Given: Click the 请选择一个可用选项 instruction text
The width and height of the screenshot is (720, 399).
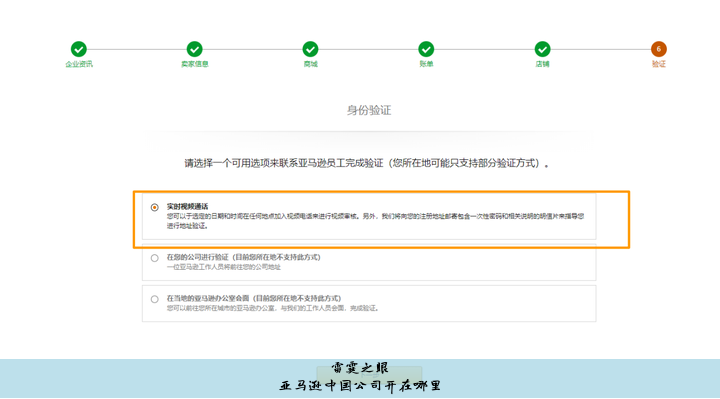Looking at the screenshot, I should [x=366, y=163].
